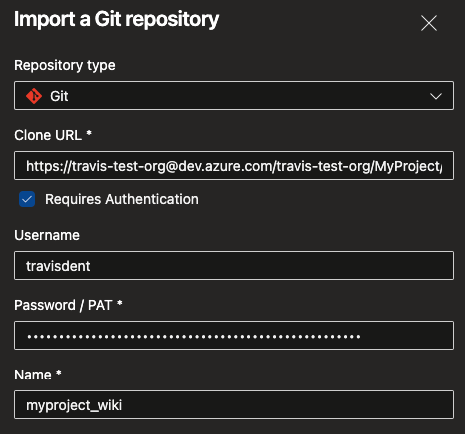Viewport: 465px width, 434px height.
Task: Select the Name field with myproject_wiki
Action: (x=234, y=405)
